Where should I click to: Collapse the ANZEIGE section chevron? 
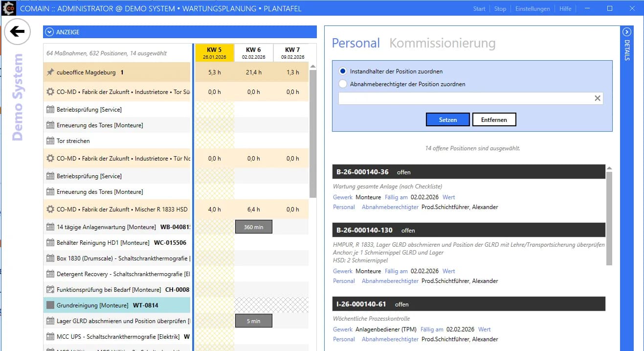(49, 32)
